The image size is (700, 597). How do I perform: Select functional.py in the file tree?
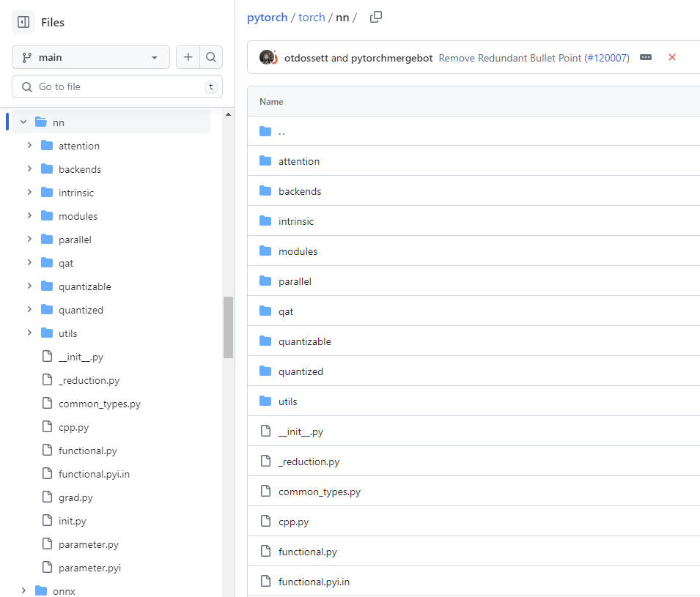click(87, 450)
